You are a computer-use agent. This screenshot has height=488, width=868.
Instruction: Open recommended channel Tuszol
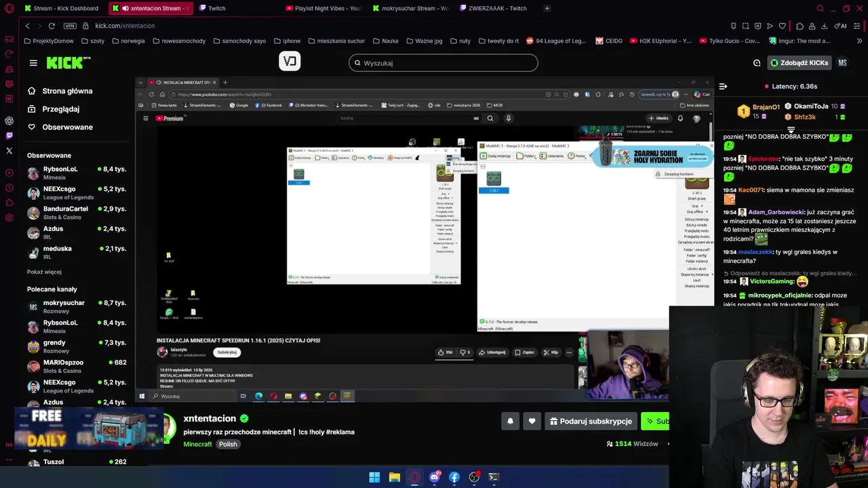77,462
